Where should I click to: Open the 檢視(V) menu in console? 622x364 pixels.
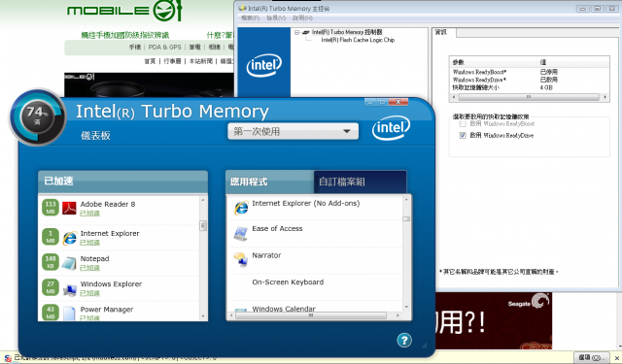click(x=276, y=18)
